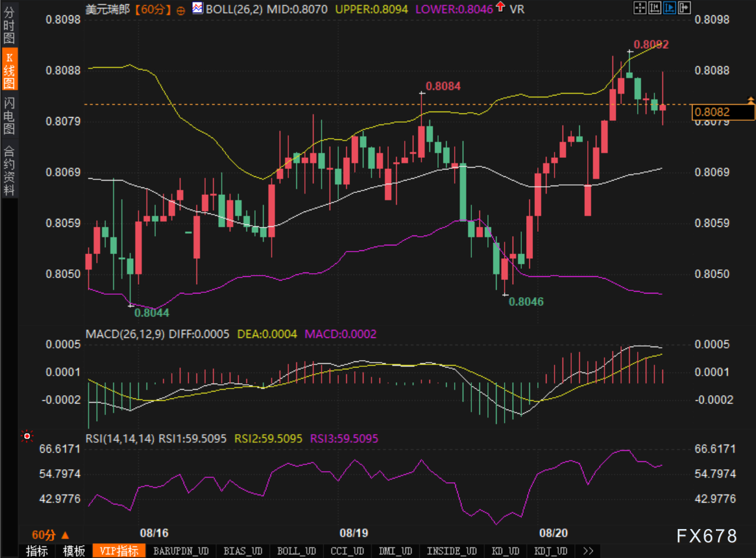Click the 模板 button in bottom bar
Screen dimensions: 756x558
(x=74, y=551)
